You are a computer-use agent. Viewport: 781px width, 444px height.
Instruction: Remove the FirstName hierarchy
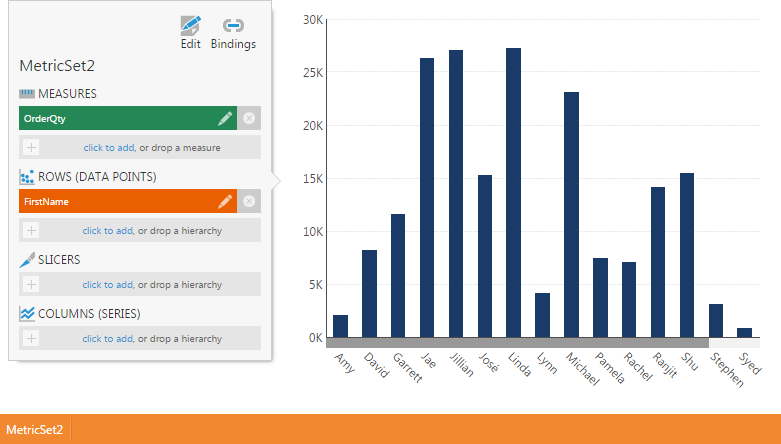[249, 202]
